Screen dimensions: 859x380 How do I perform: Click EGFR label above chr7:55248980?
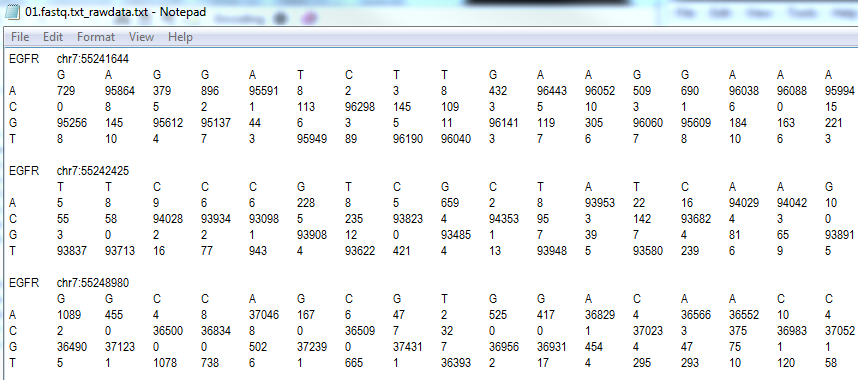[24, 283]
